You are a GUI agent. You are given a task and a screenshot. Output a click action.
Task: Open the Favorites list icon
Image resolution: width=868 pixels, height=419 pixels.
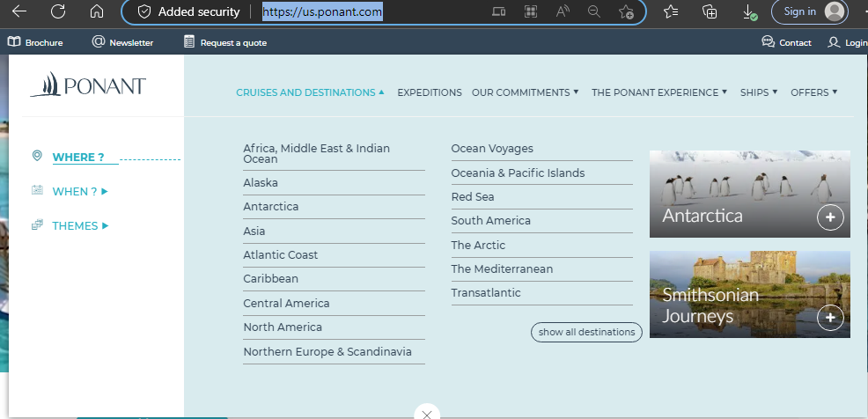pos(671,11)
